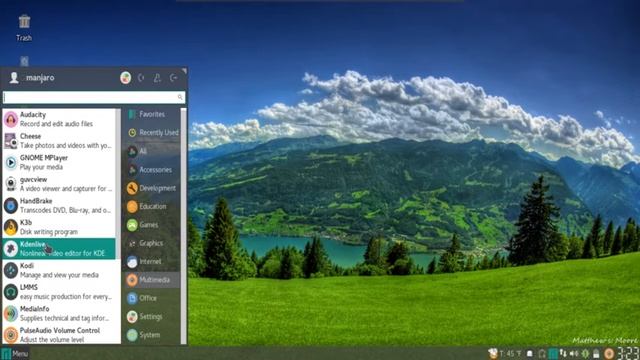Click the orange round icon beside the clock

click(609, 353)
